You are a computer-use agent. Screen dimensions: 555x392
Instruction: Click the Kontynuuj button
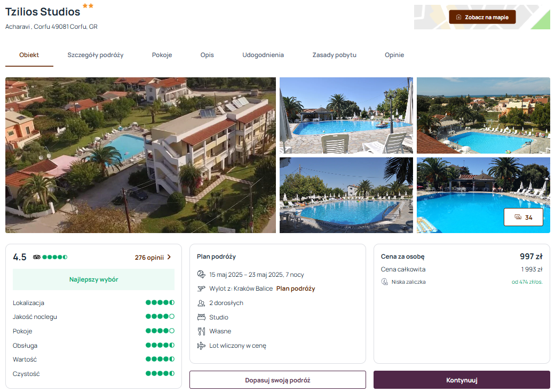(x=462, y=380)
